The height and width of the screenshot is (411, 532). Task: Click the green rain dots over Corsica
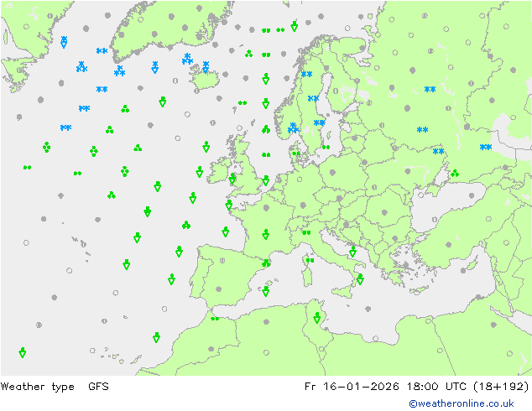(310, 260)
